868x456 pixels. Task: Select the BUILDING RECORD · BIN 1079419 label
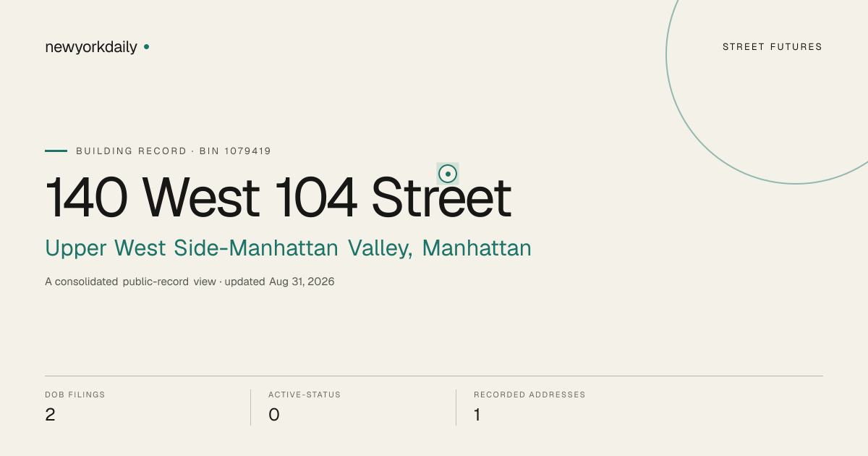tap(174, 151)
